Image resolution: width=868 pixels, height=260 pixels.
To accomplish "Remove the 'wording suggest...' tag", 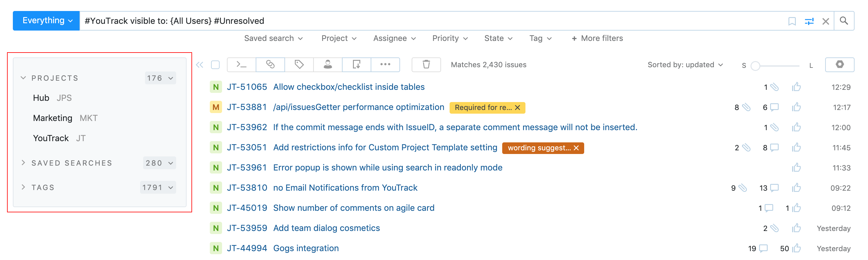I will (576, 148).
